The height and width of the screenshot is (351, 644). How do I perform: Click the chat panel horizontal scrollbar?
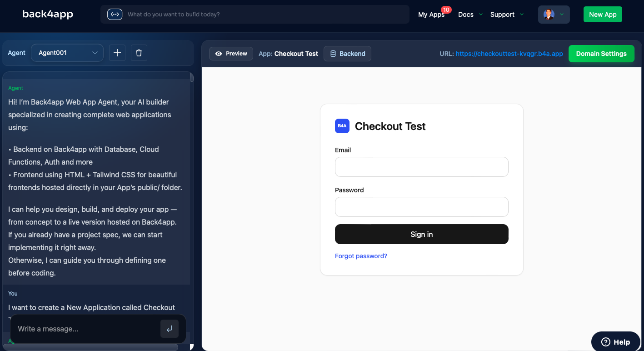coord(91,347)
